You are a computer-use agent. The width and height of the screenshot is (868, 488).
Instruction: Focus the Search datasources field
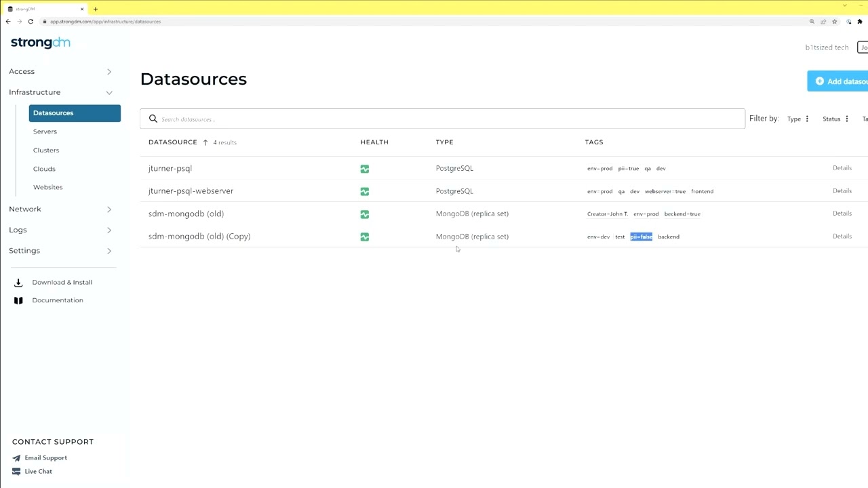click(442, 119)
